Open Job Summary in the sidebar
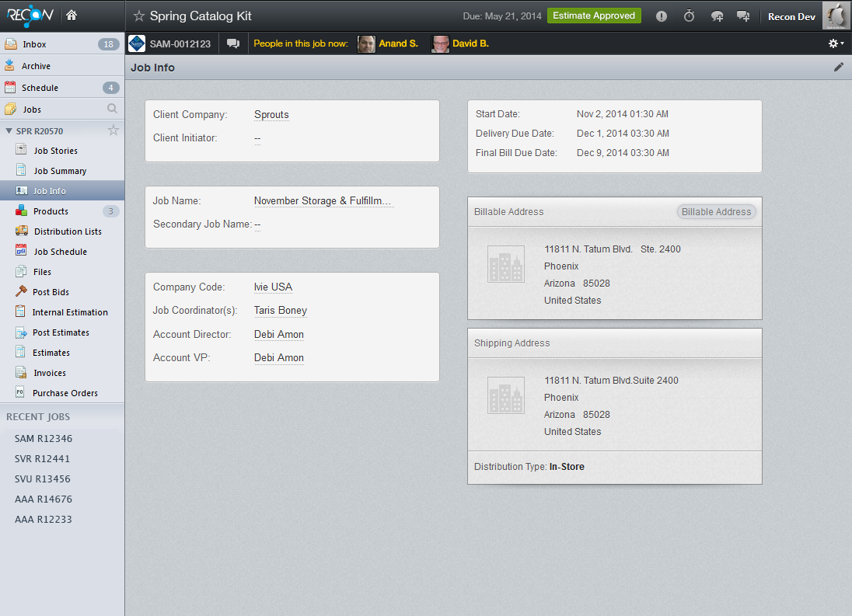 point(62,170)
